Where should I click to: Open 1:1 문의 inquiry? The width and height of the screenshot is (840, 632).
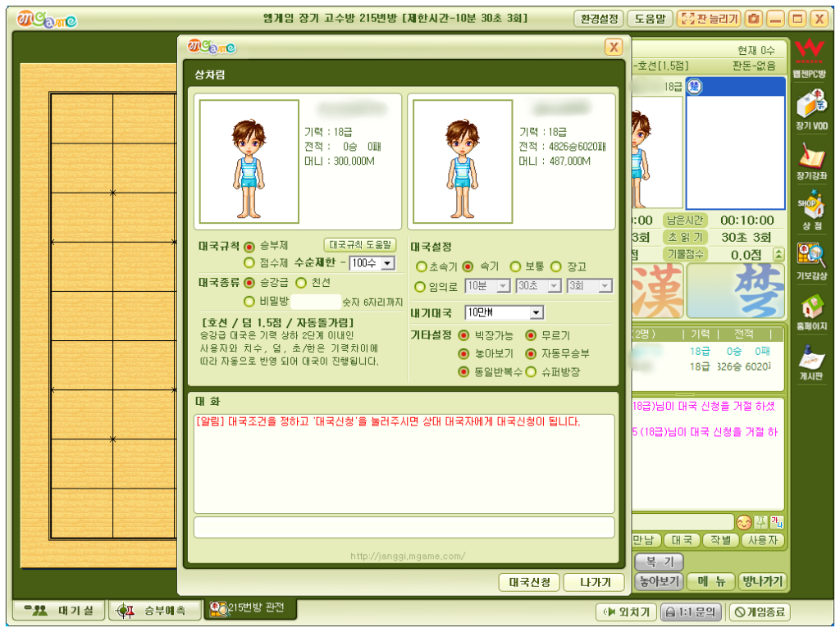(691, 612)
